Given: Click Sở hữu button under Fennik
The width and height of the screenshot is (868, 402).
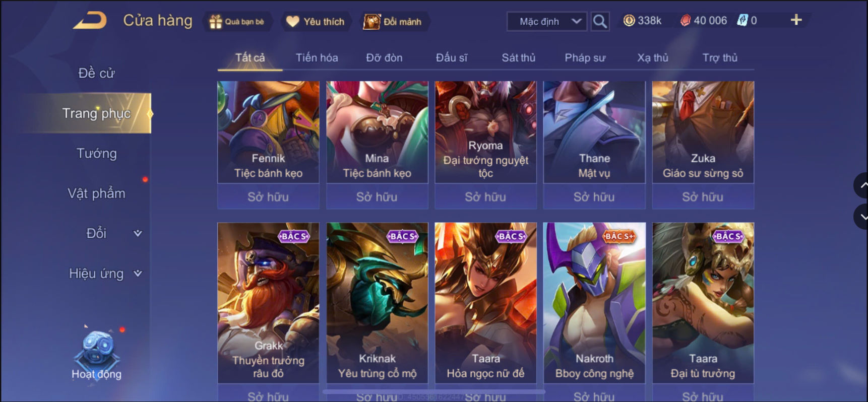Looking at the screenshot, I should [268, 196].
